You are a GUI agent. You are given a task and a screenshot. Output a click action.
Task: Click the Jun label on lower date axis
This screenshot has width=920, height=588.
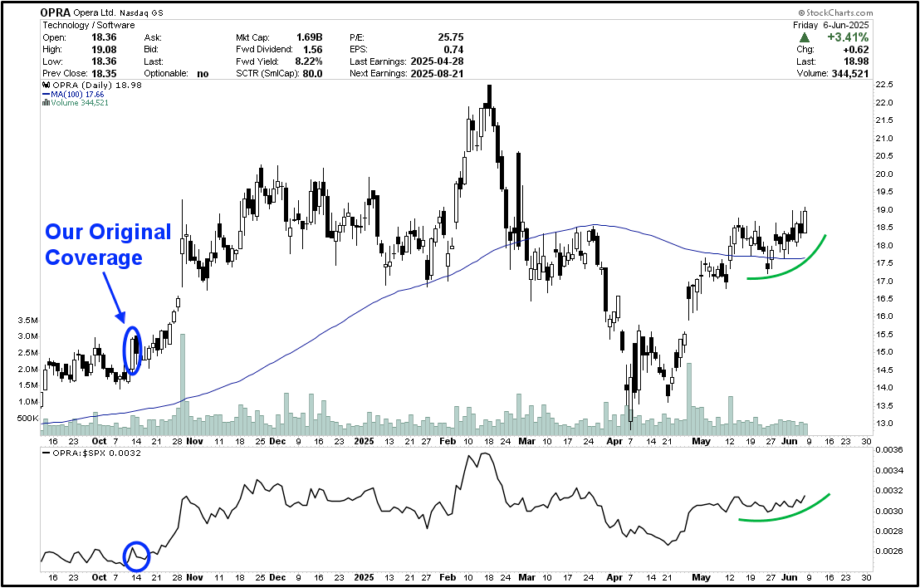point(790,577)
